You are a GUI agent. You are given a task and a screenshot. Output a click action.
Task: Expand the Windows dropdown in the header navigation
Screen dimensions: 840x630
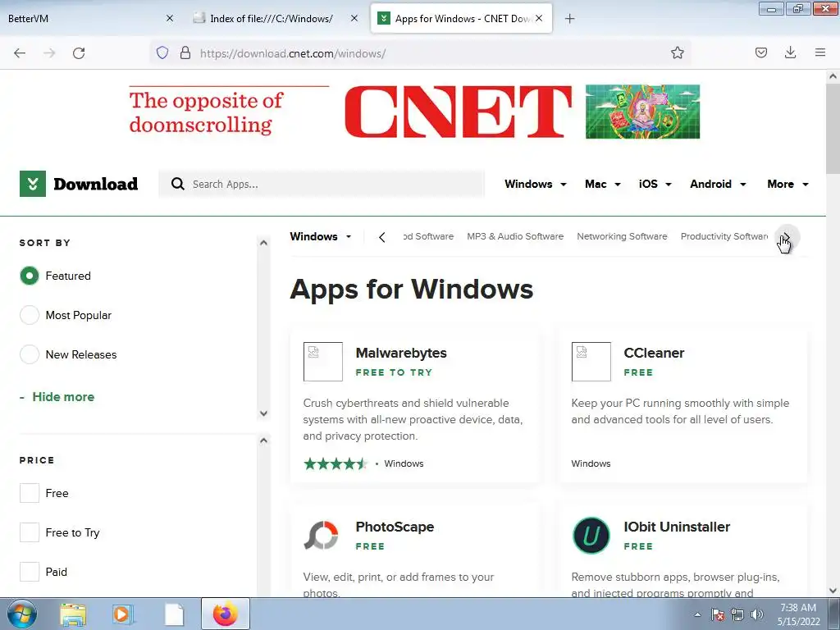535,184
